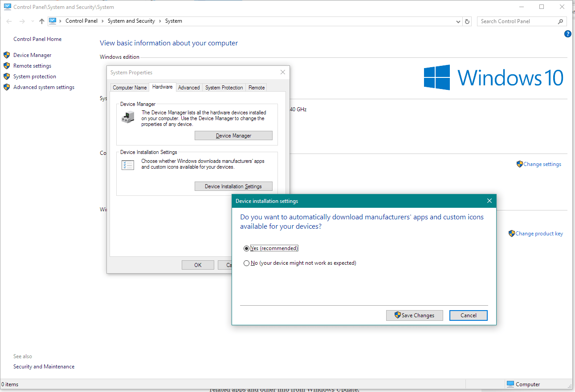Expand chevron after Control Panel breadcrumb
This screenshot has width=575, height=392.
[102, 21]
